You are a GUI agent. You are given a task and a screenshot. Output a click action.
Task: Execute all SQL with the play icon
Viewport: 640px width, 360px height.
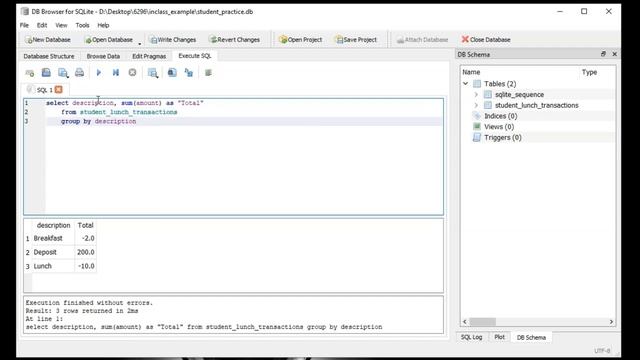click(99, 73)
